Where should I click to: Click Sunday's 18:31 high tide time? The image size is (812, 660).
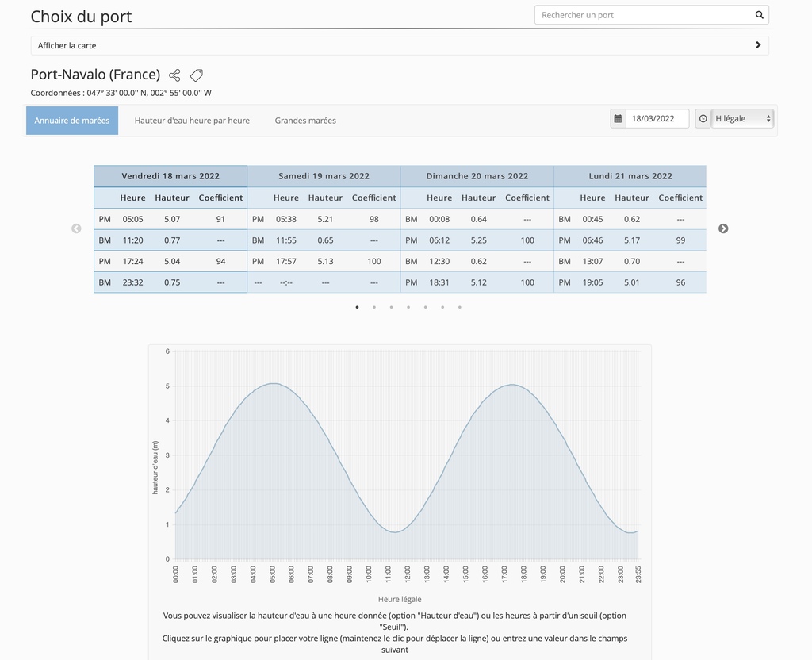tap(439, 283)
